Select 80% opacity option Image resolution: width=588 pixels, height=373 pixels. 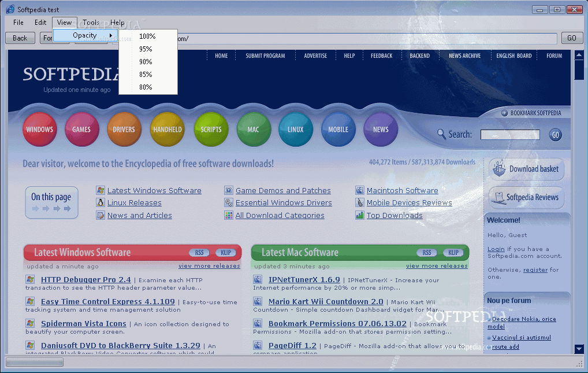click(x=146, y=87)
